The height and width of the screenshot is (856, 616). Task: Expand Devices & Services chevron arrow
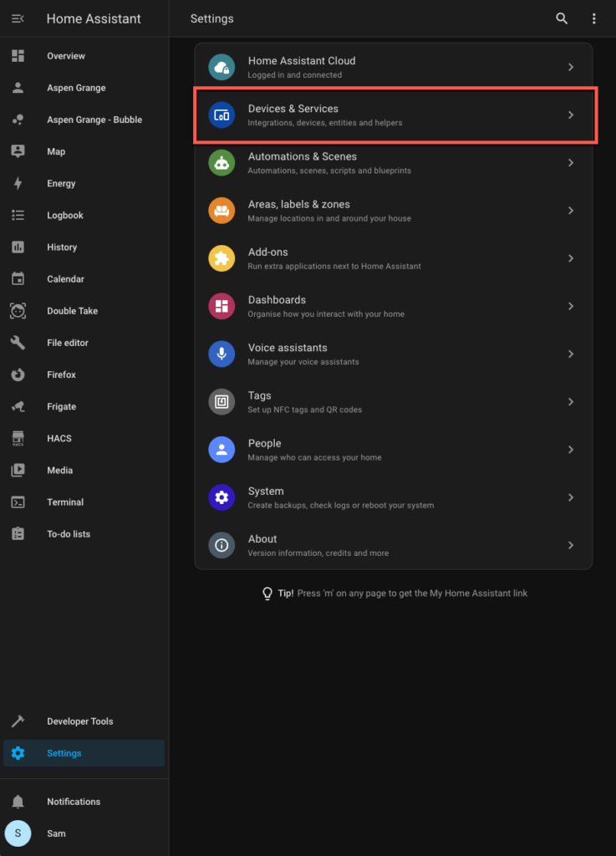(571, 115)
